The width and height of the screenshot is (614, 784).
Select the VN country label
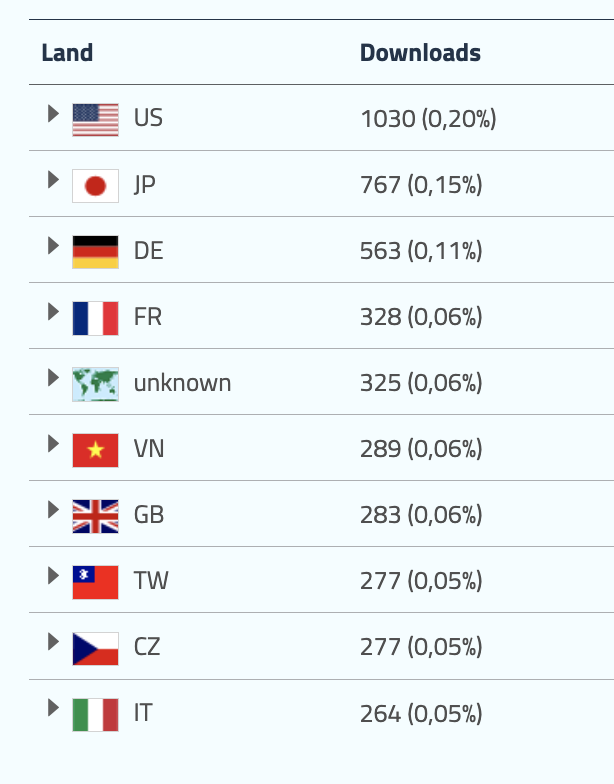pyautogui.click(x=149, y=449)
